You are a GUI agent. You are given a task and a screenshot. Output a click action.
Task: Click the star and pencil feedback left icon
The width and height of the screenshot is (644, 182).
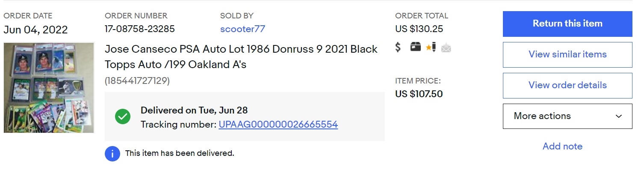coord(431,48)
